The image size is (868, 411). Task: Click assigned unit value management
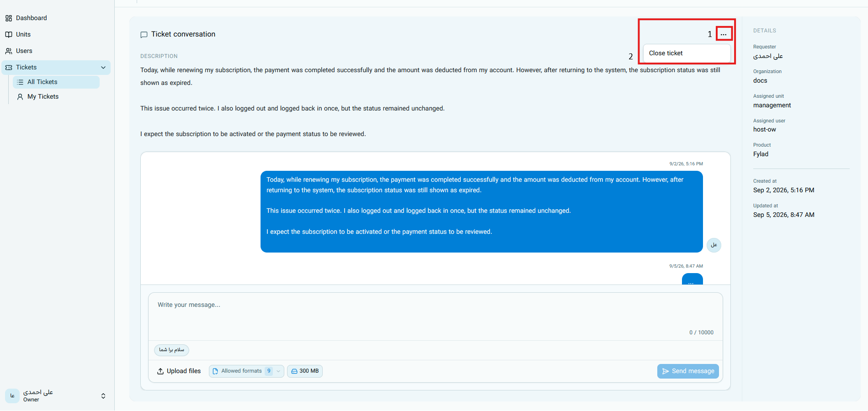point(772,105)
